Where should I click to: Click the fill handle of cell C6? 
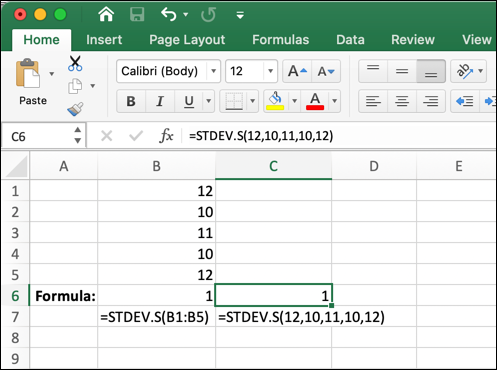[331, 305]
